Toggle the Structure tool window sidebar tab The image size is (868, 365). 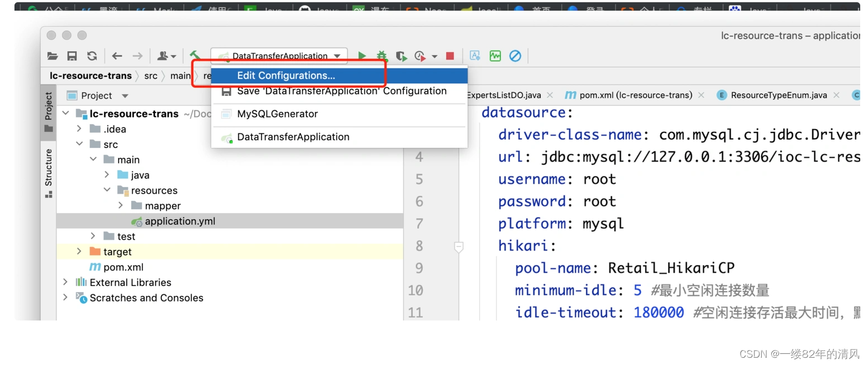pyautogui.click(x=48, y=172)
